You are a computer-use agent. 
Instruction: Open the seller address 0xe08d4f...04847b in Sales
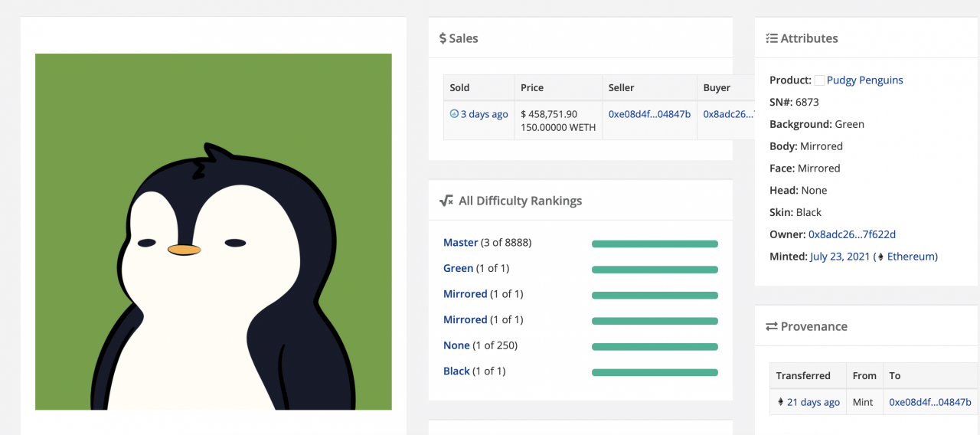click(649, 114)
